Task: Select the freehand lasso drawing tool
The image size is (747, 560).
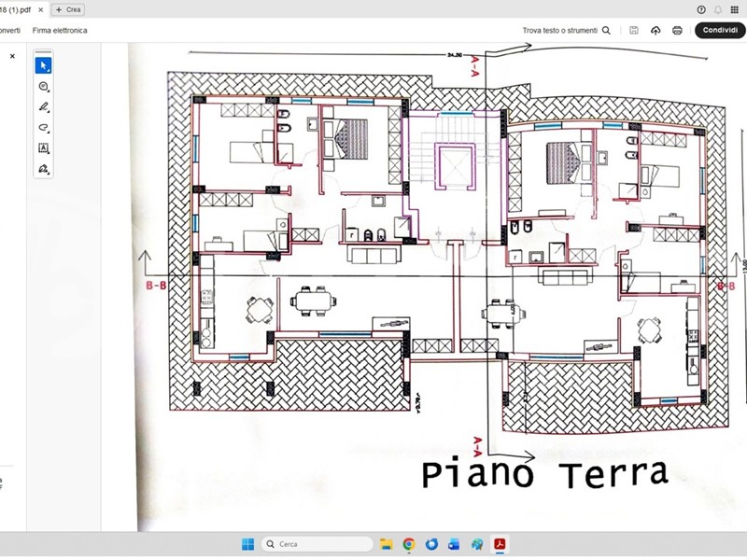Action: click(43, 128)
